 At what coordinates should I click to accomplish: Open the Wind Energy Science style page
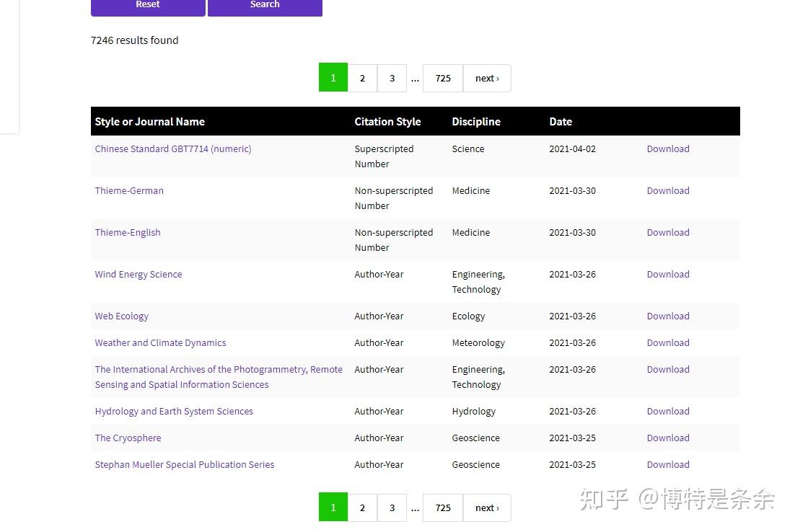139,274
